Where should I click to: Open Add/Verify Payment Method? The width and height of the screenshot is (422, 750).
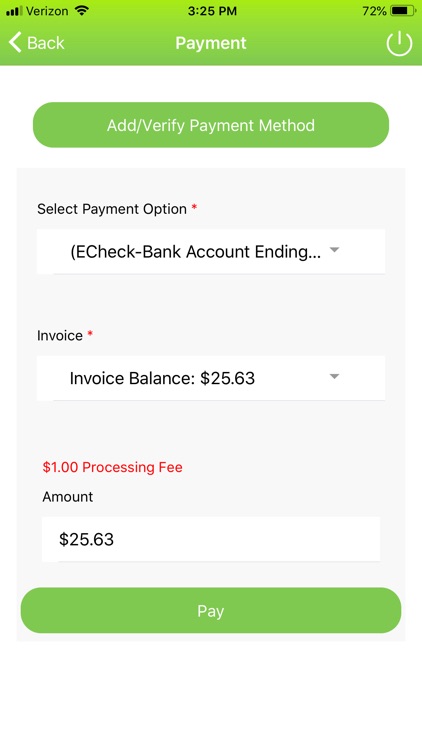coord(211,125)
